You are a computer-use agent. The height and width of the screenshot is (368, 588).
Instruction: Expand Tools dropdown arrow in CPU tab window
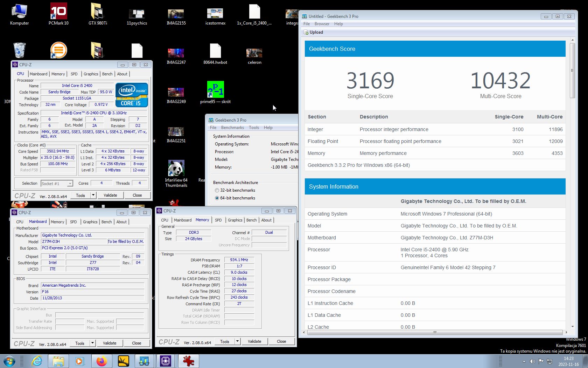click(93, 195)
